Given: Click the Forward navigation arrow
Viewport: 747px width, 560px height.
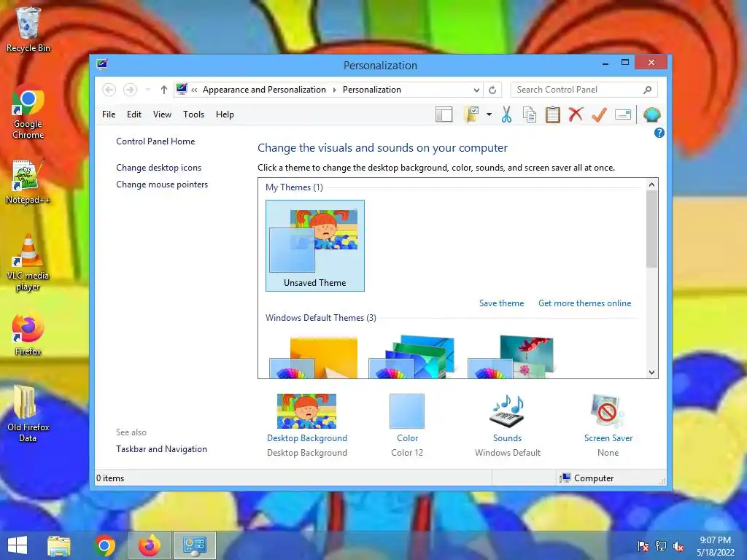Looking at the screenshot, I should point(130,90).
